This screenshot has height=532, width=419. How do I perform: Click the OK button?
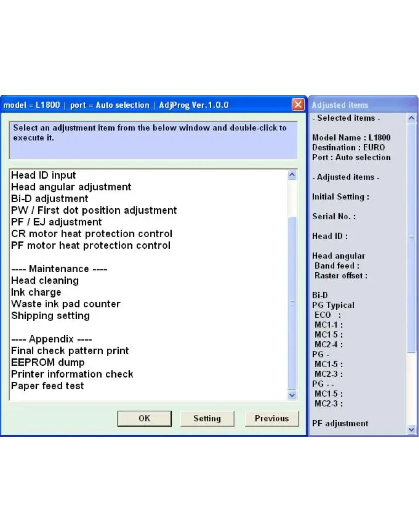(x=144, y=419)
